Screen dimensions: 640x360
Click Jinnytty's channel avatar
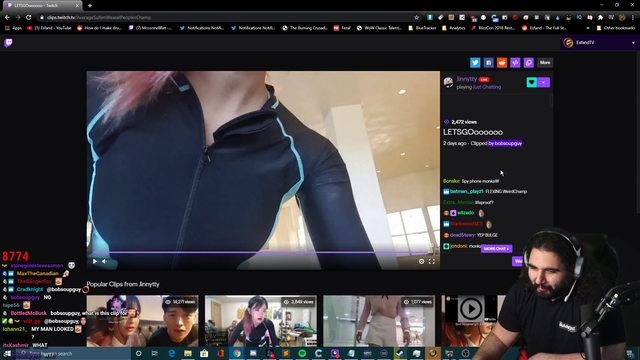[x=448, y=82]
